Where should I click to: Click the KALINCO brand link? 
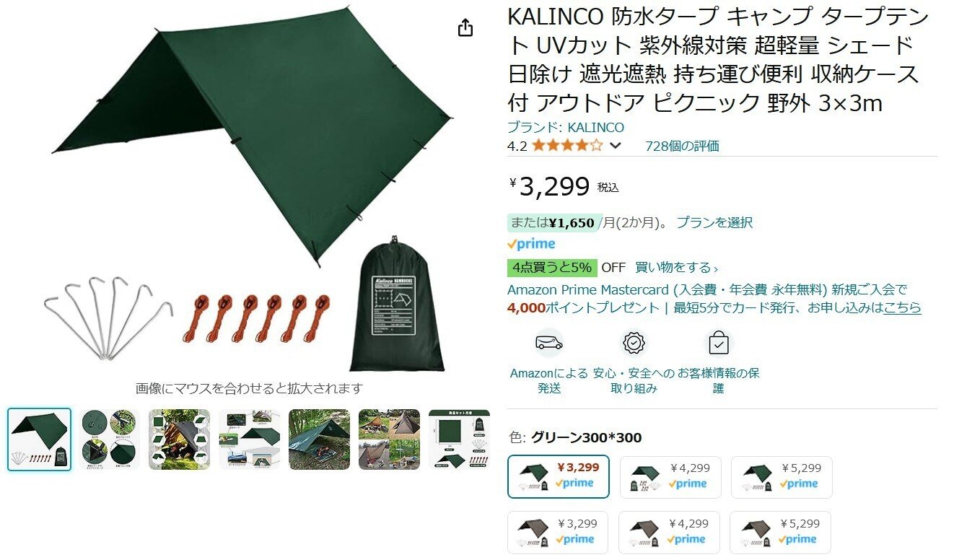click(x=566, y=127)
